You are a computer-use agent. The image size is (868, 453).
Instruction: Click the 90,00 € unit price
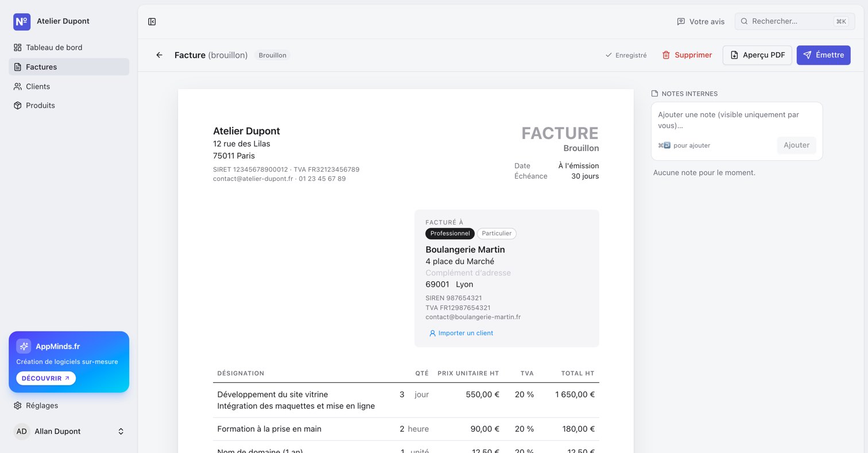click(x=485, y=429)
